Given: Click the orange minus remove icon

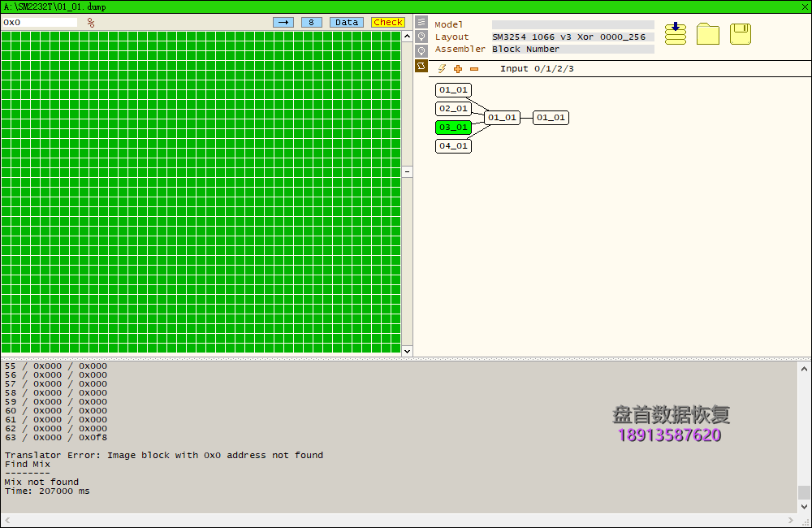Looking at the screenshot, I should tap(474, 68).
